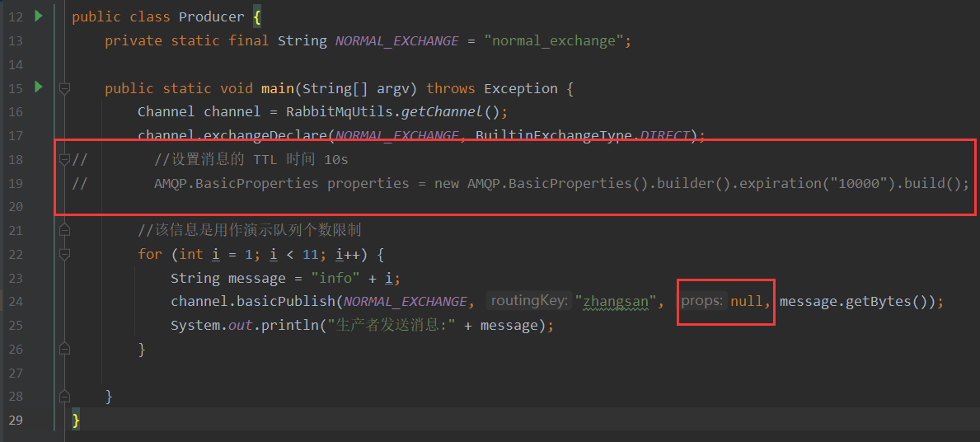
Task: Click the "for" keyword on line 22
Action: point(150,255)
